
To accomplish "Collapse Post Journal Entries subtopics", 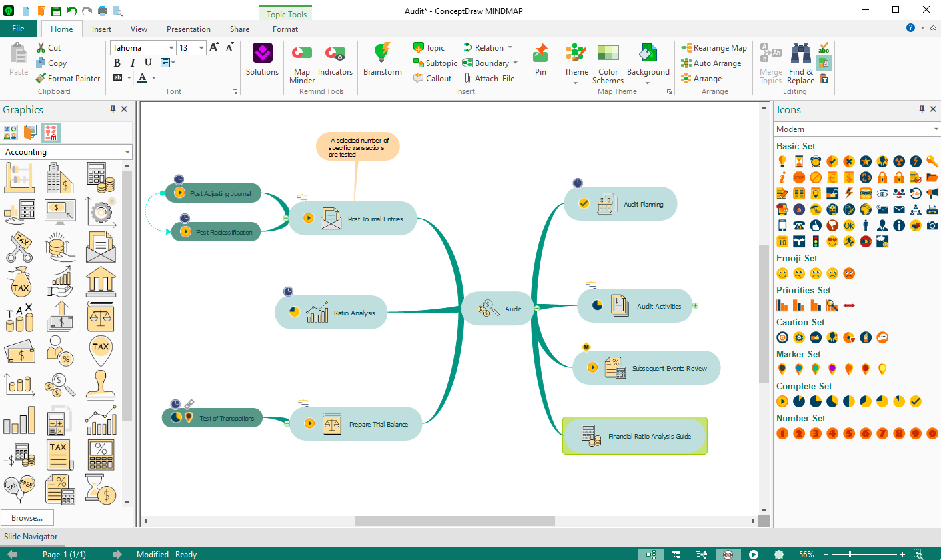I will pos(286,218).
